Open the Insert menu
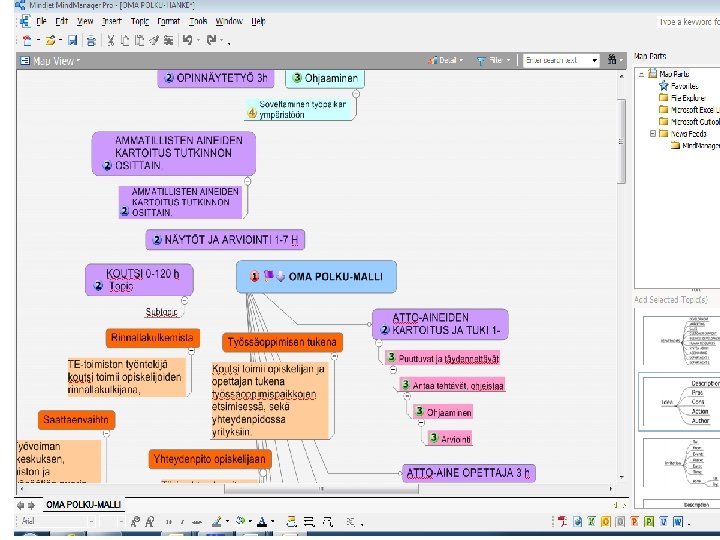The height and width of the screenshot is (540, 720). point(112,21)
